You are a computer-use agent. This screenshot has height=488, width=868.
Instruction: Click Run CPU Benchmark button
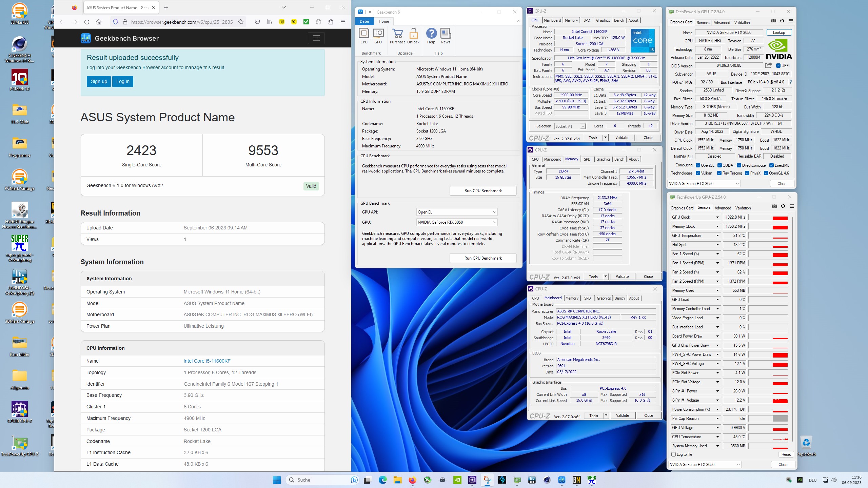pyautogui.click(x=483, y=191)
